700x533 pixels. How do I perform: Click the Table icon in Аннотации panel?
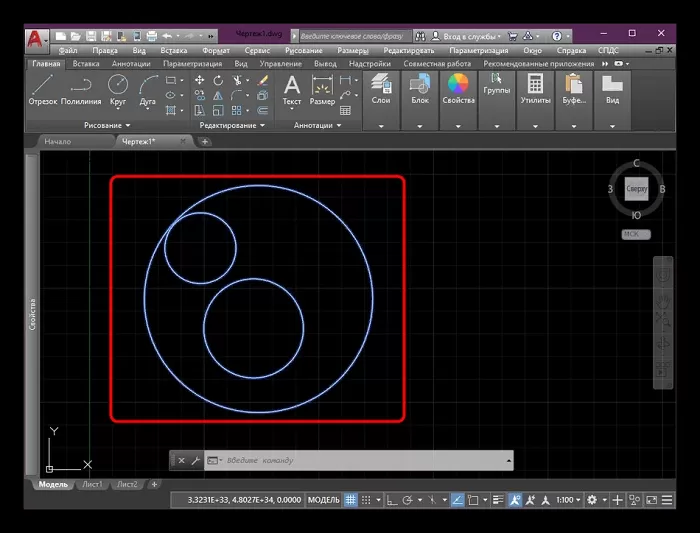pos(345,110)
